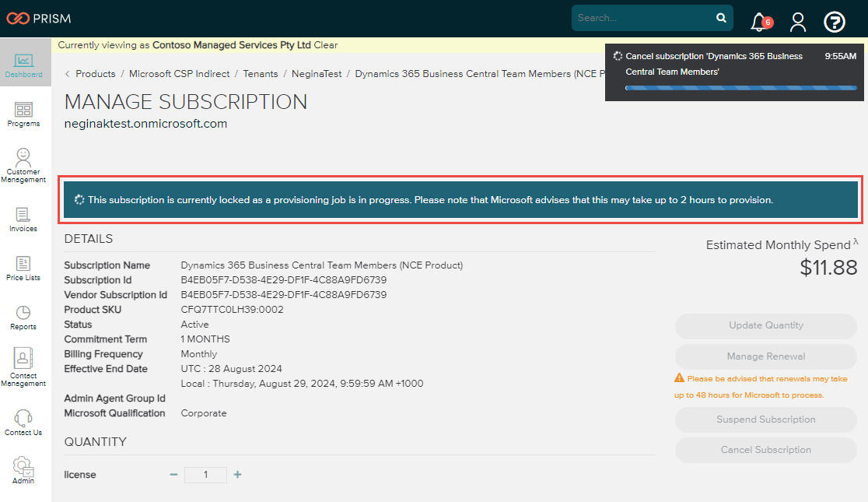Click the Suspend Subscription button

tap(765, 420)
